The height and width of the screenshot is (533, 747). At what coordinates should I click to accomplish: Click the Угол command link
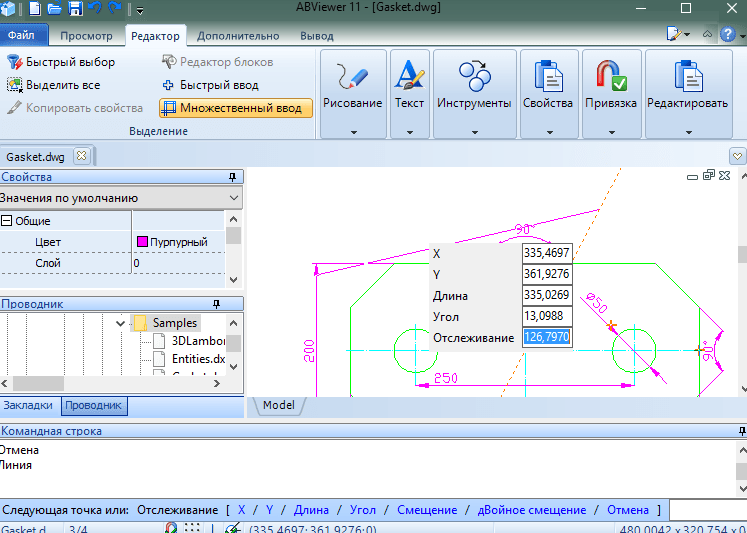[x=363, y=510]
